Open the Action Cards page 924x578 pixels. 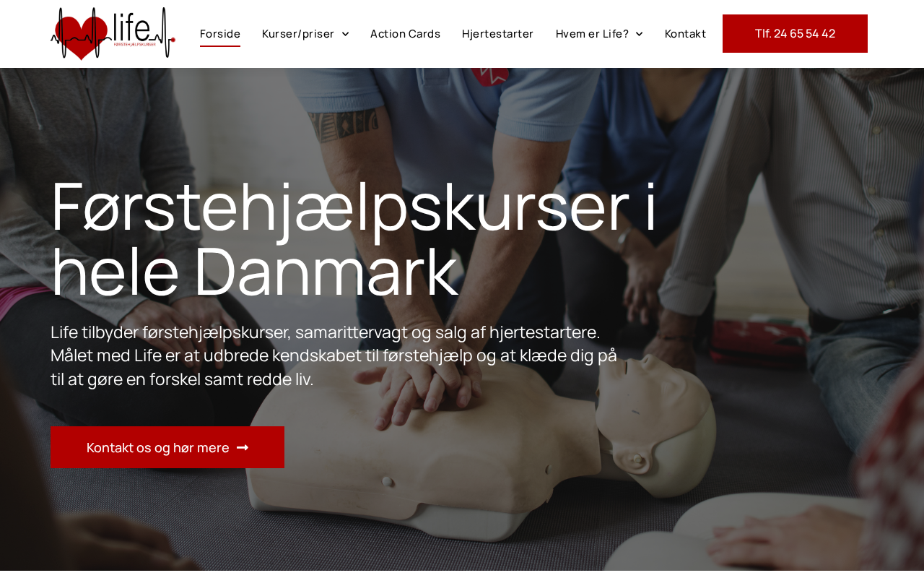405,34
